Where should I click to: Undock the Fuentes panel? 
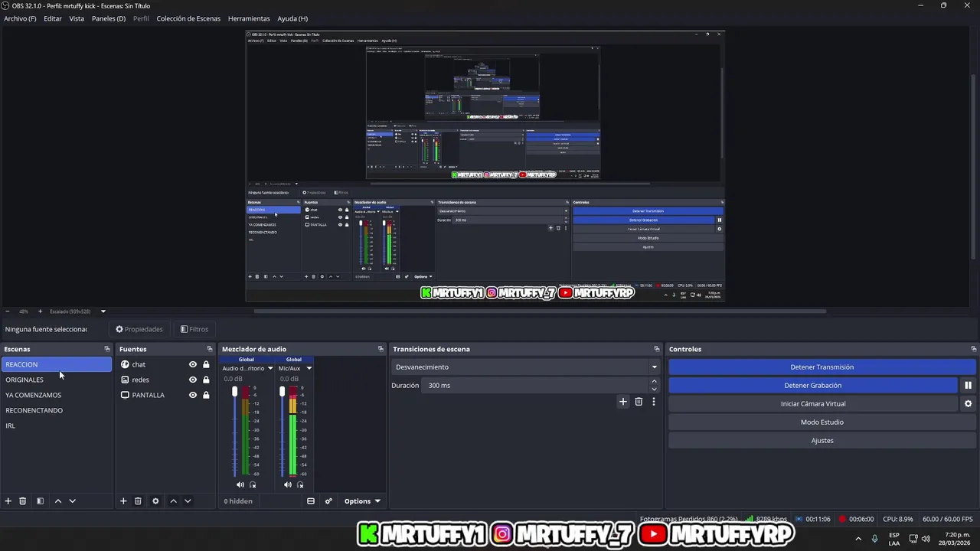(x=210, y=349)
